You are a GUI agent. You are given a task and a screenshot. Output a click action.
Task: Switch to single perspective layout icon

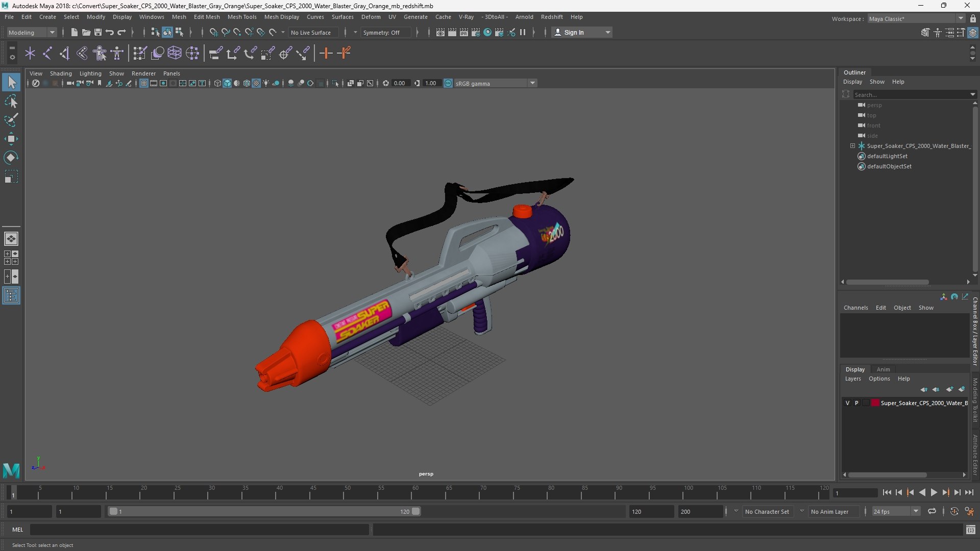click(11, 238)
